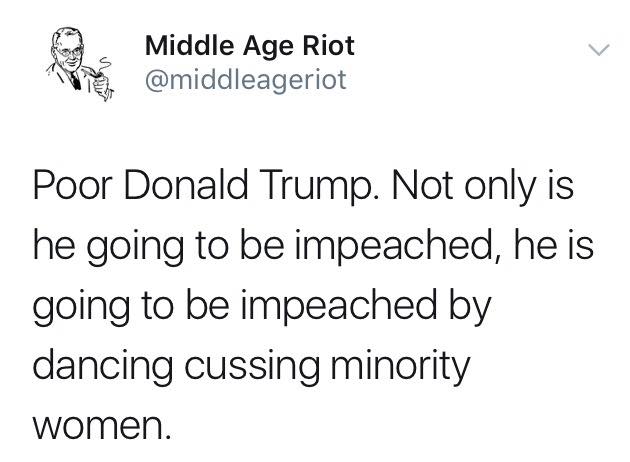Click 'he is' ending the second line
Image resolution: width=630 pixels, height=462 pixels.
point(553,245)
